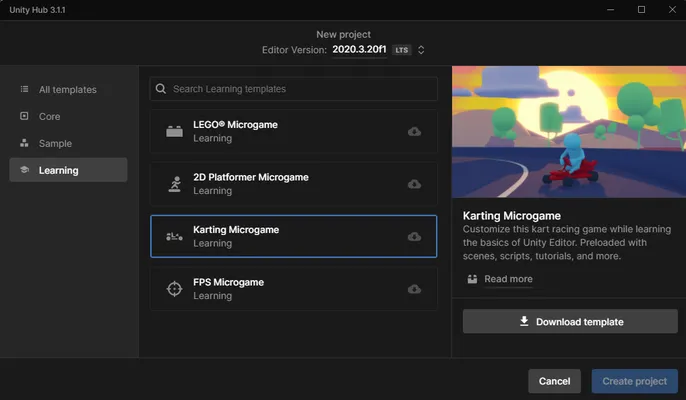Viewport: 686px width, 400px height.
Task: Click the search magnifier icon
Action: (x=161, y=89)
